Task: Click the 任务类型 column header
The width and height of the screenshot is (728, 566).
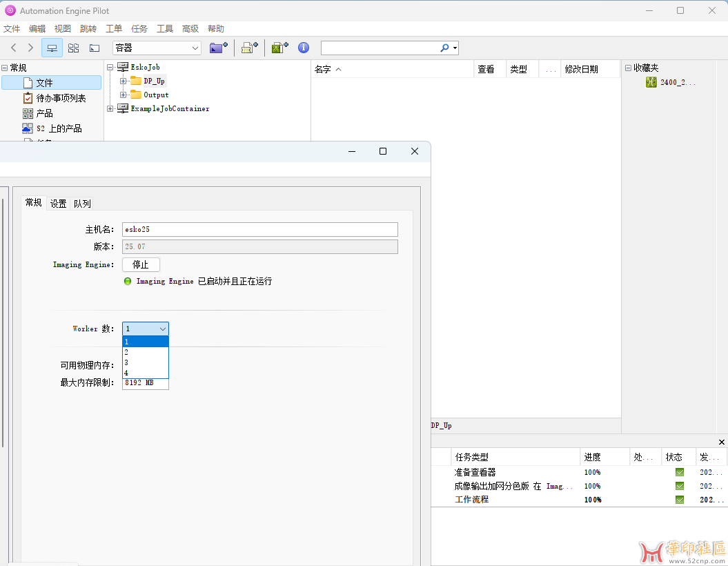Action: coord(515,457)
